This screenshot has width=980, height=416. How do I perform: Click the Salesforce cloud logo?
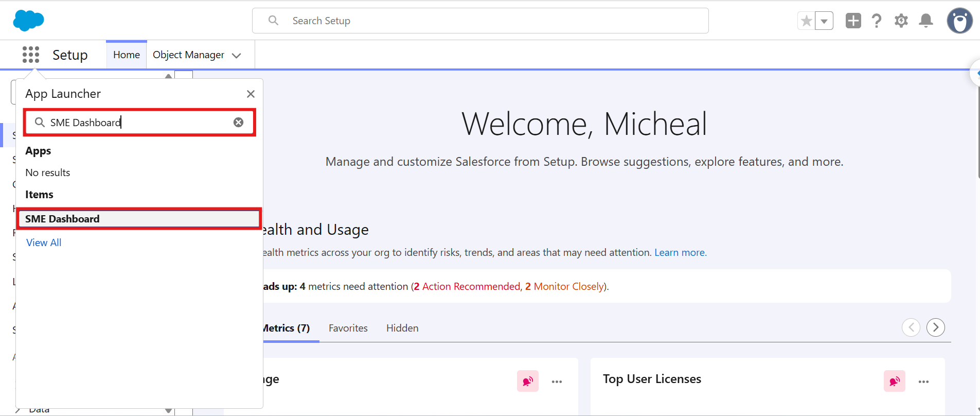[x=28, y=21]
